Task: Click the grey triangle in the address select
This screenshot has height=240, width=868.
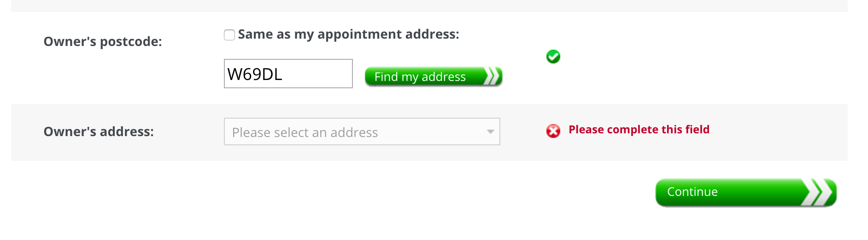Action: point(490,132)
